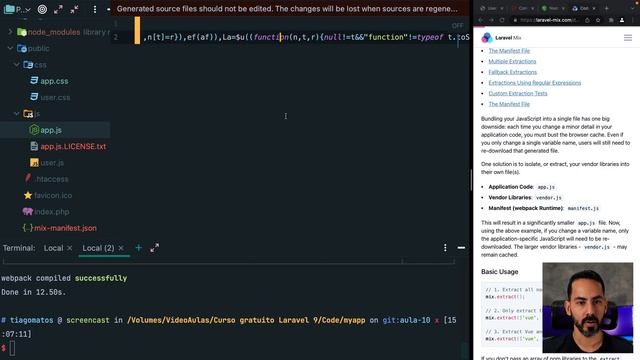Click the collapse all icon in project toolbar

click(74, 9)
